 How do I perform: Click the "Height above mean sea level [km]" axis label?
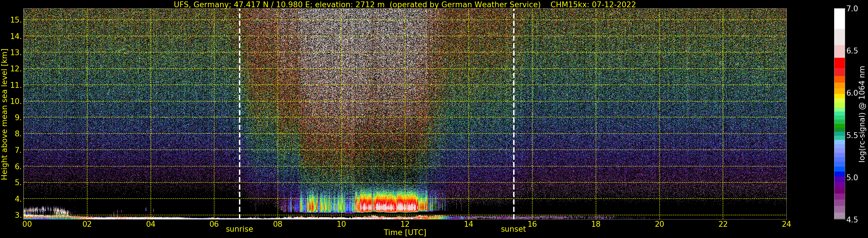(x=4, y=114)
